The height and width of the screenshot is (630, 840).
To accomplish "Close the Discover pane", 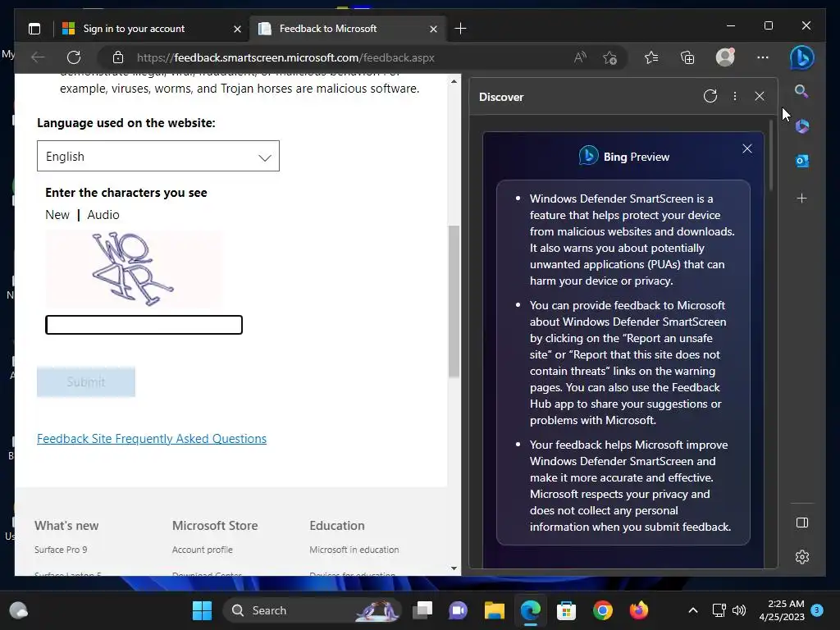I will point(760,97).
